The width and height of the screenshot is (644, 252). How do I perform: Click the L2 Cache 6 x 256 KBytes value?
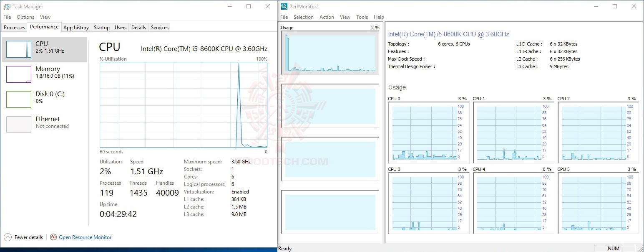[x=565, y=59]
